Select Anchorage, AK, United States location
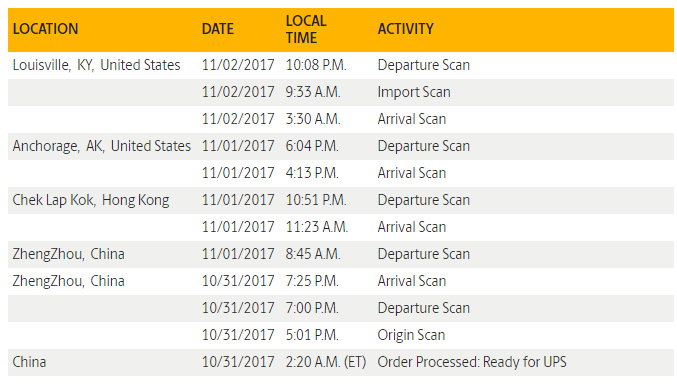 pyautogui.click(x=101, y=146)
